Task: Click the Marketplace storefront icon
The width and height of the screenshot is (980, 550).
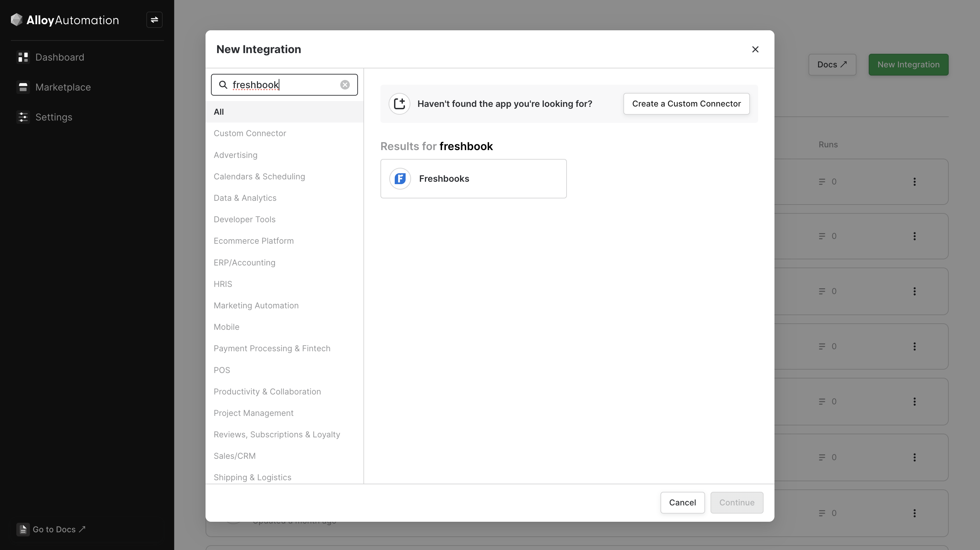Action: click(x=23, y=87)
